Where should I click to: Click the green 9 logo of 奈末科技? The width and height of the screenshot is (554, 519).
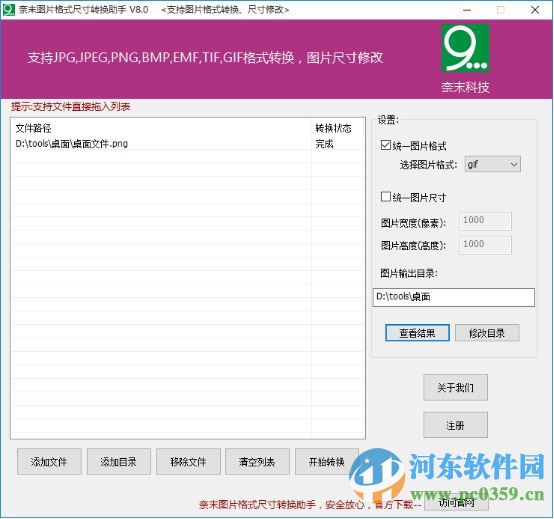coord(465,48)
